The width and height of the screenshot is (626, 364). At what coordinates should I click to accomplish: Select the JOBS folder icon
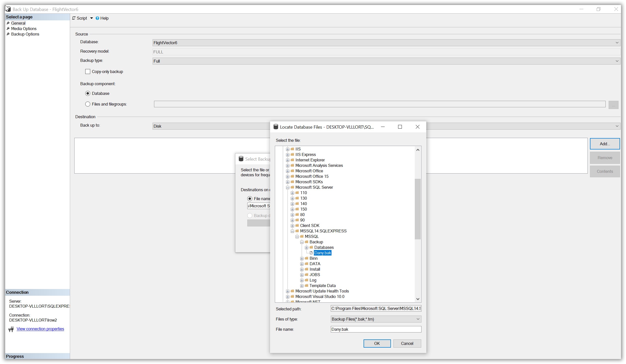click(306, 275)
